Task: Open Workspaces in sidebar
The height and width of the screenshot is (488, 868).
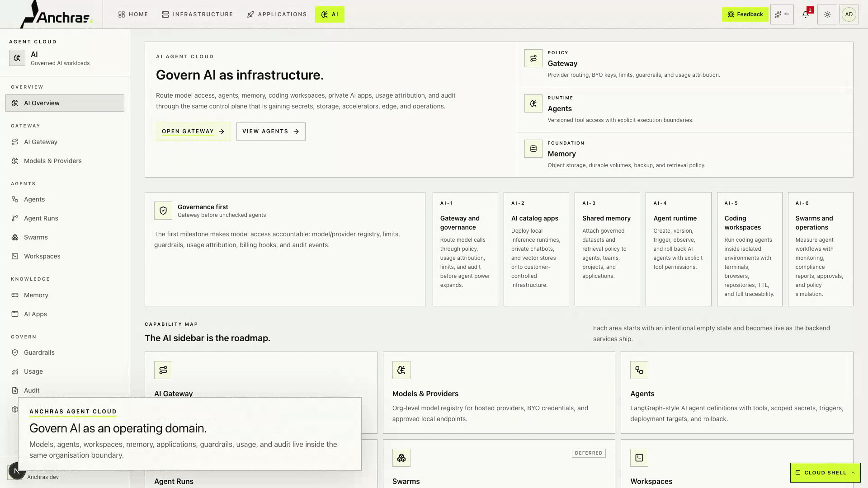Action: (x=65, y=256)
